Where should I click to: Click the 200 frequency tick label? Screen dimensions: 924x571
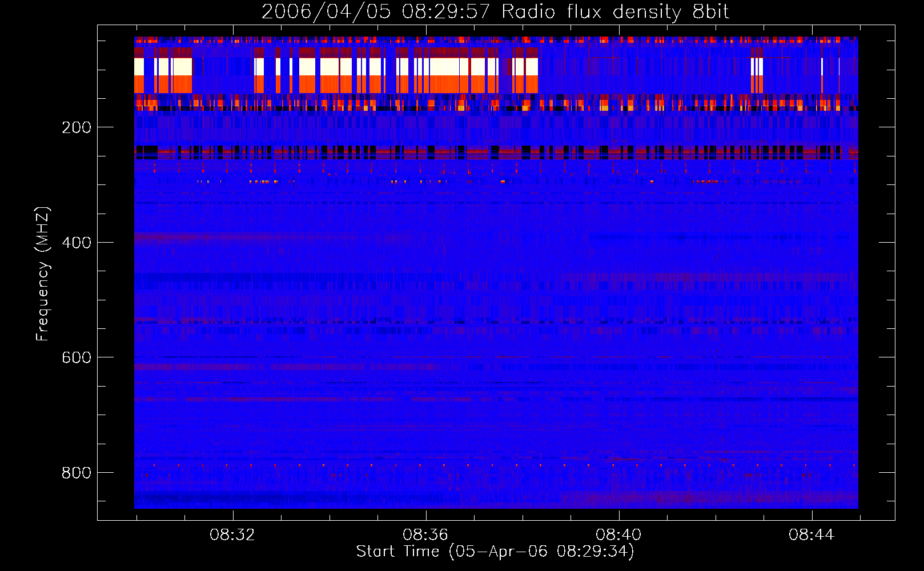77,127
